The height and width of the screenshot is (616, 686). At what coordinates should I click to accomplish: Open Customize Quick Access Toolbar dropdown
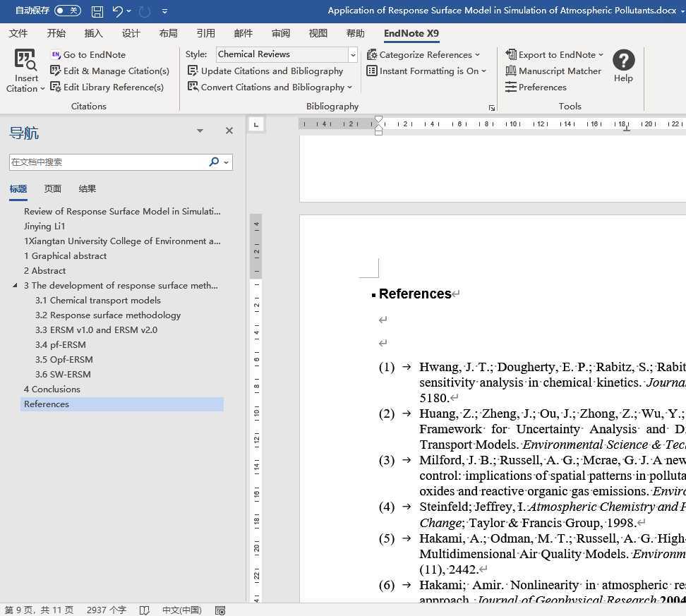[x=164, y=11]
